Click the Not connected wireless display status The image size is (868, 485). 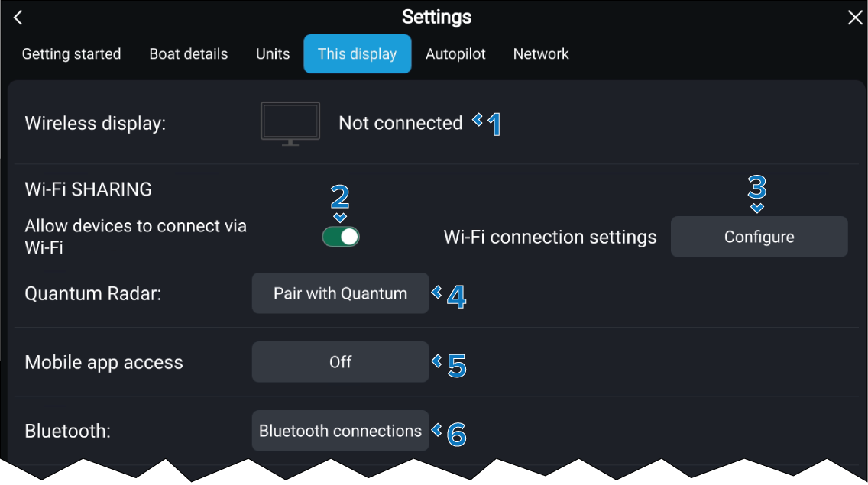400,123
